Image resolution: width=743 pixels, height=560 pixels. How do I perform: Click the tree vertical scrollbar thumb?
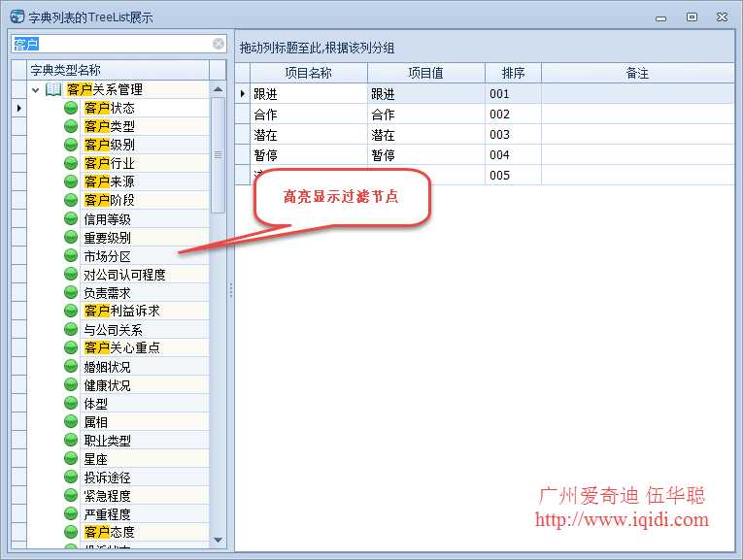tap(218, 154)
